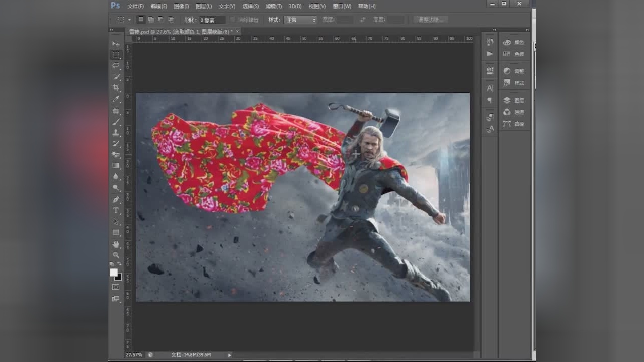Select the History Brush tool
This screenshot has width=644, height=362.
[116, 144]
